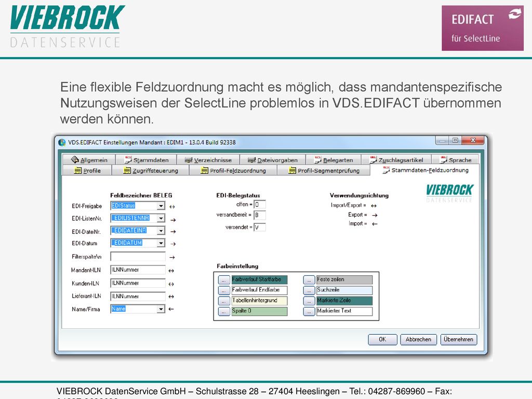Open the Verzeichnisse tab

208,160
